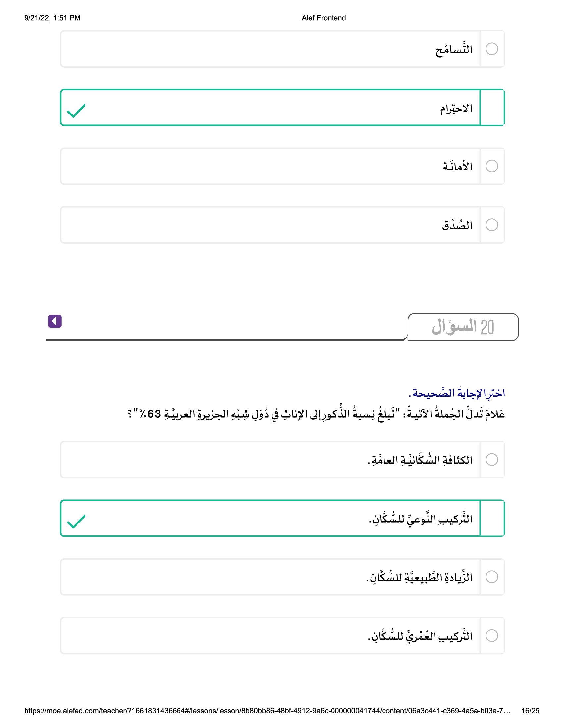Choose the التَّركيبِ العُمْريِّ للسُّكَّانِ radio option
This screenshot has height=728, width=563.
[x=491, y=636]
